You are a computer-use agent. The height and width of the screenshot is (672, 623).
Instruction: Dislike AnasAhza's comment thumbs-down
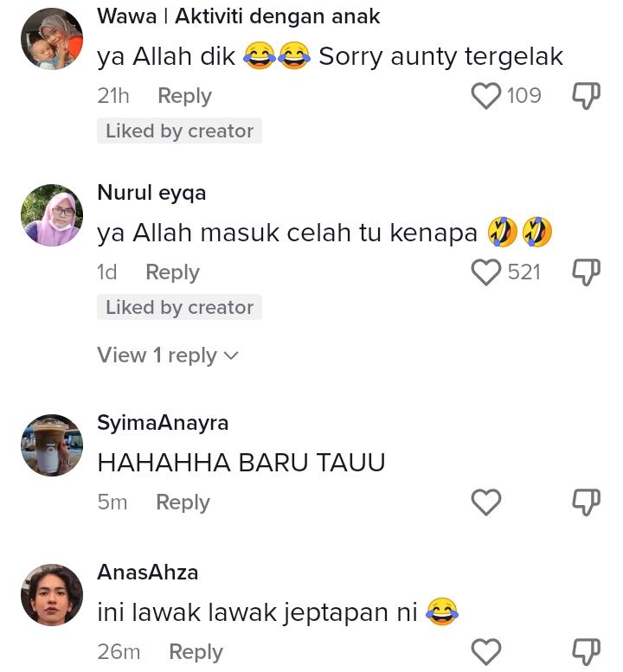[x=587, y=652]
